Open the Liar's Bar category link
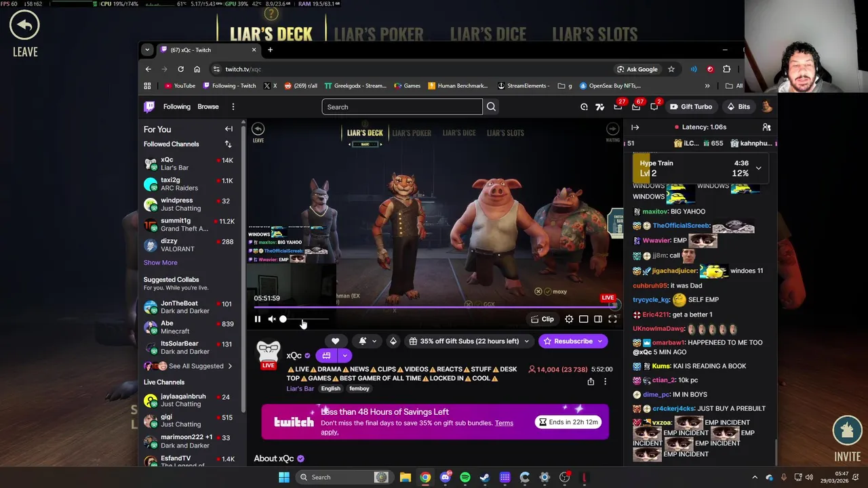Screen dimensions: 868x488 tap(300, 388)
